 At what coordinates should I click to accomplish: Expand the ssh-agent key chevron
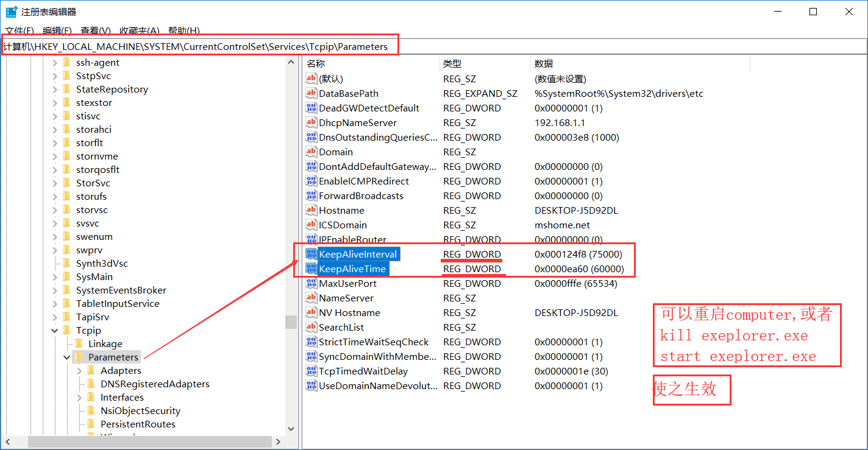click(x=55, y=62)
